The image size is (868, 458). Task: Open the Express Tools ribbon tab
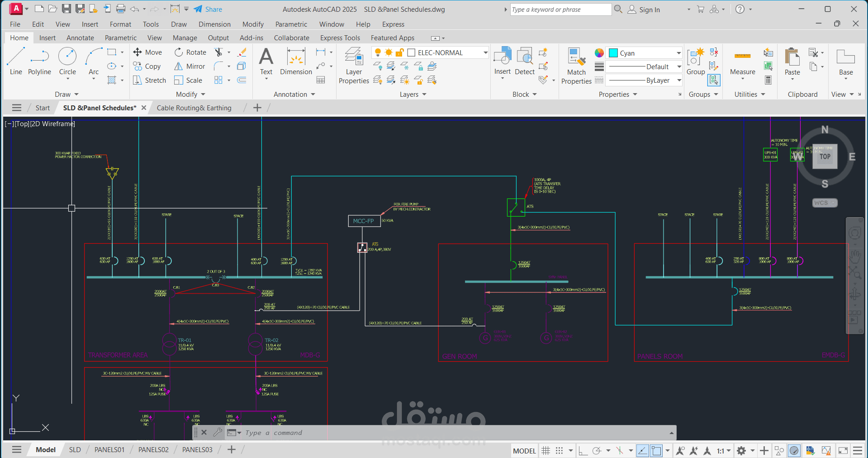(340, 38)
